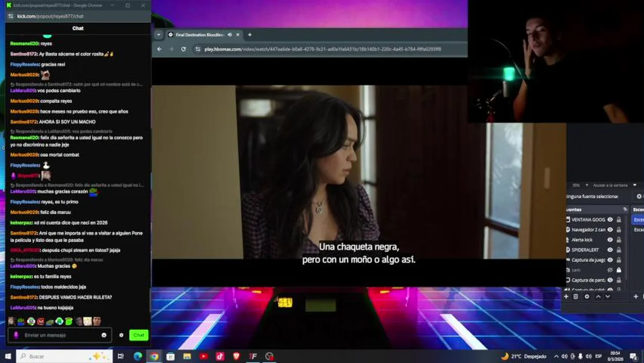The image size is (644, 363).
Task: Open Brave browser from the taskbar
Action: click(x=236, y=356)
